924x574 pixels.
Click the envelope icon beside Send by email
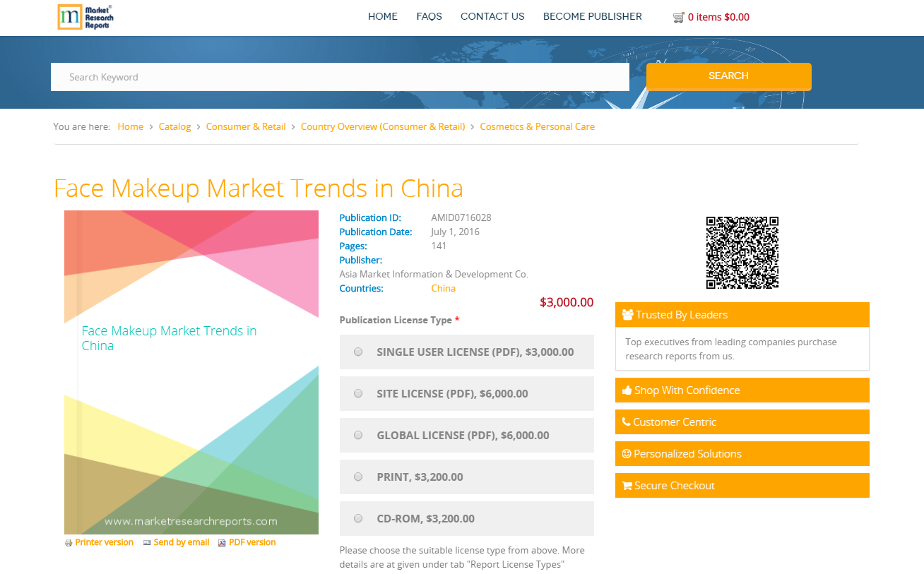(x=147, y=543)
